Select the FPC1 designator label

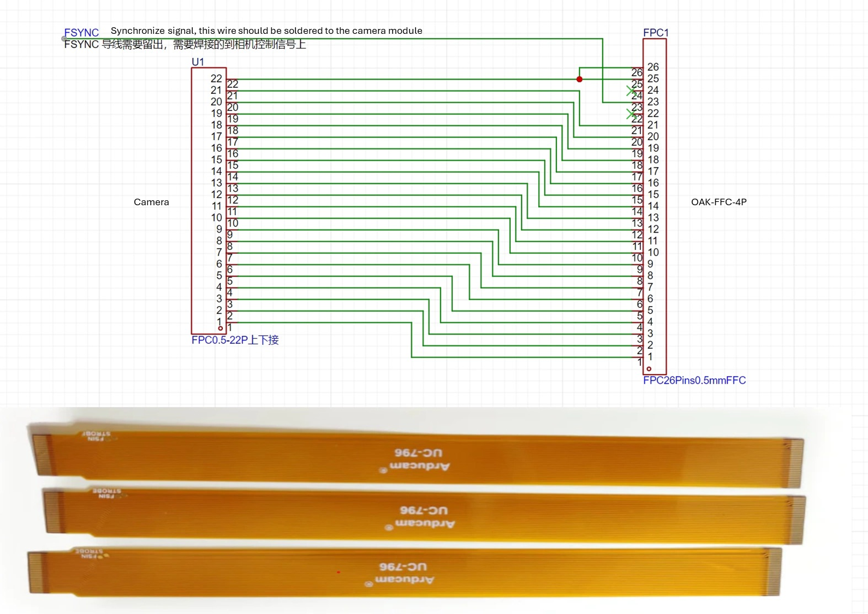[656, 32]
